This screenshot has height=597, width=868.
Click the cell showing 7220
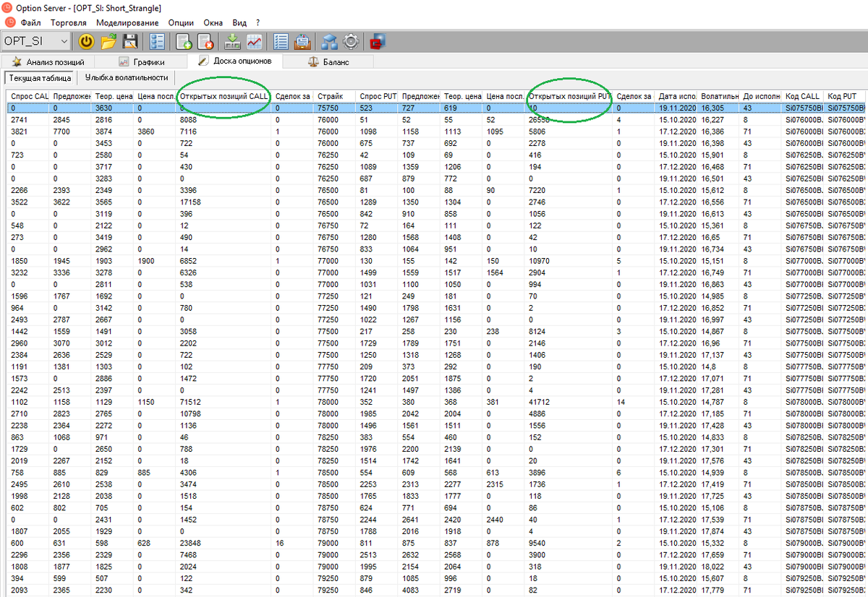(569, 190)
